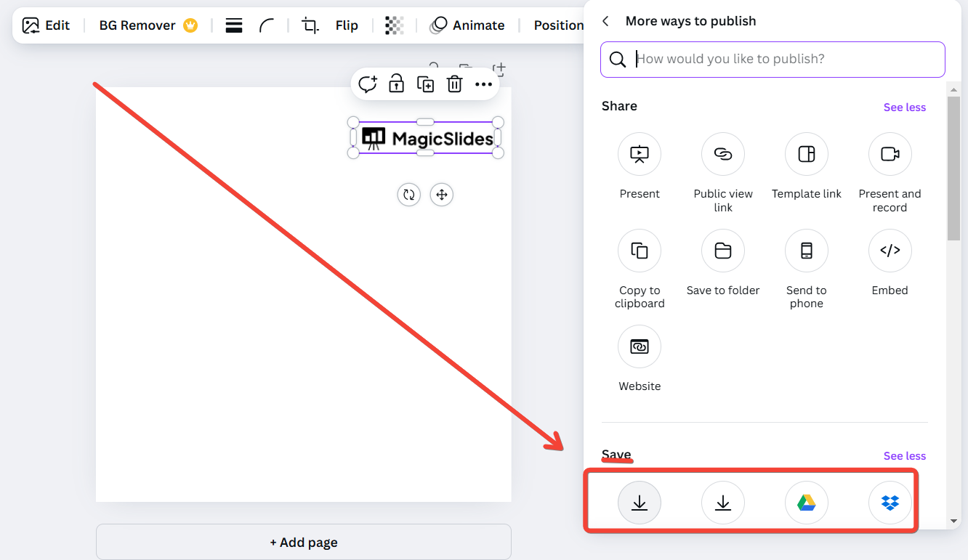
Task: Click the scrollbar down arrow in publish panel
Action: coord(954,521)
